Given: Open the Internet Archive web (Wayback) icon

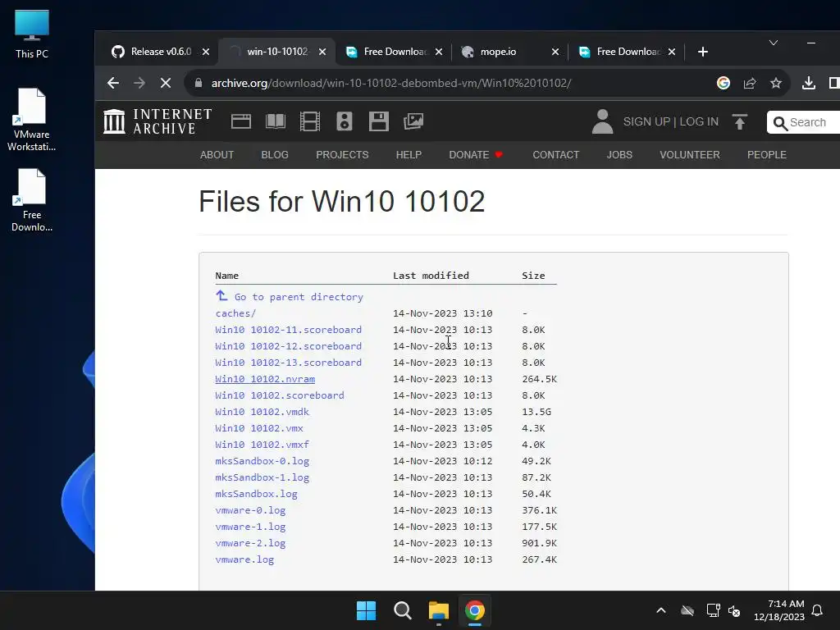Looking at the screenshot, I should tap(241, 121).
